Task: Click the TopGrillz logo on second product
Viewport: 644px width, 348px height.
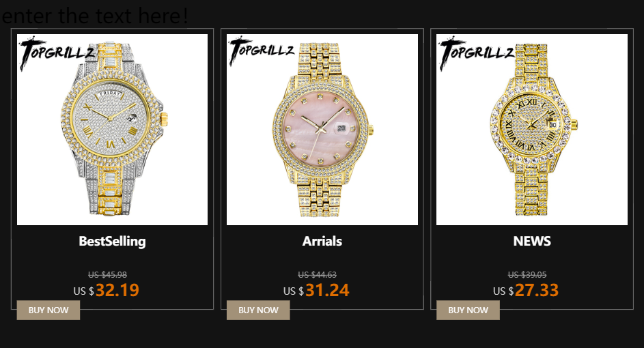Action: click(262, 50)
